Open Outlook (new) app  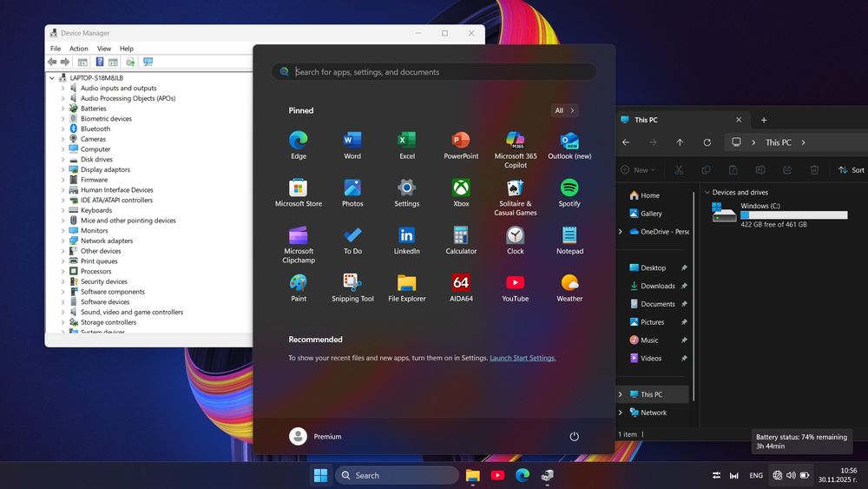pyautogui.click(x=569, y=146)
